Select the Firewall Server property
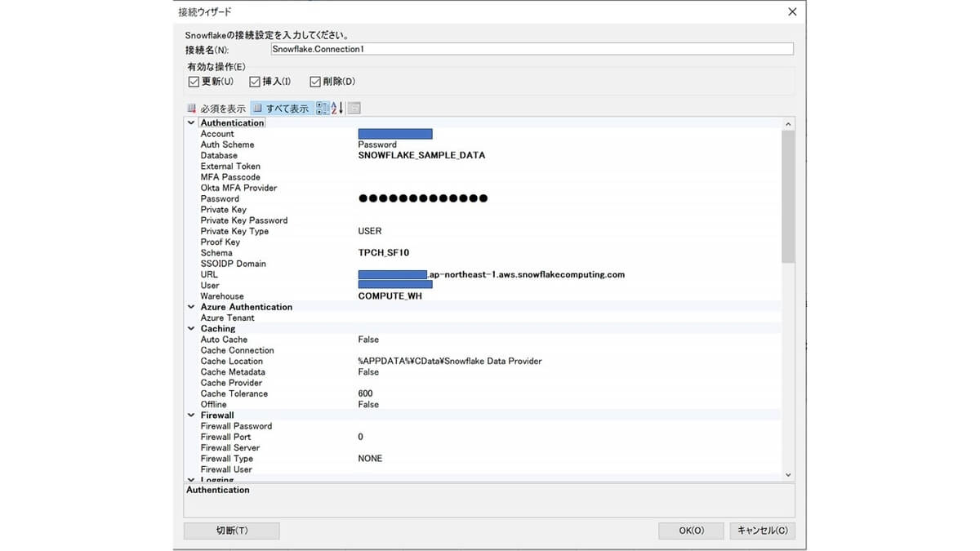Viewport: 980px width, 551px height. tap(230, 447)
